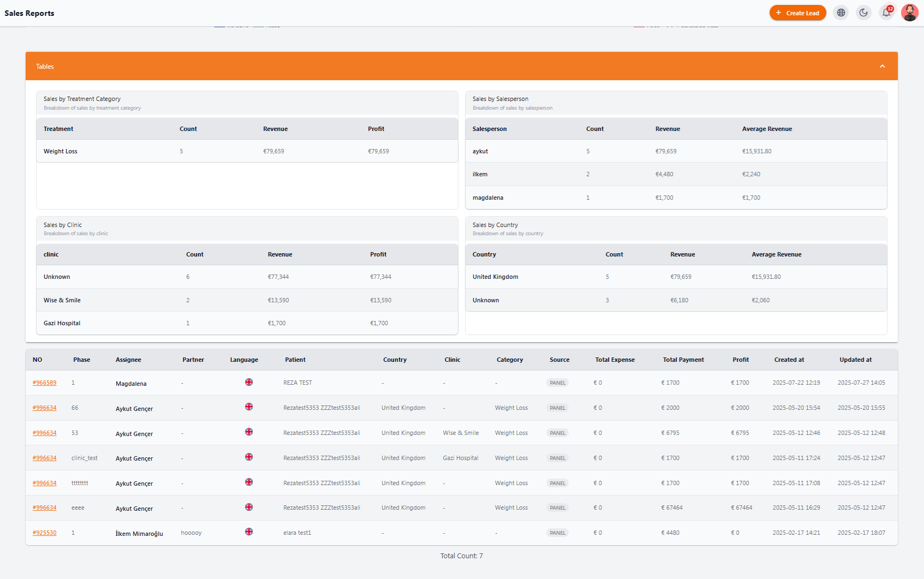Click UK flag in Gazi Hospital lead row
This screenshot has height=579, width=924.
(x=249, y=457)
